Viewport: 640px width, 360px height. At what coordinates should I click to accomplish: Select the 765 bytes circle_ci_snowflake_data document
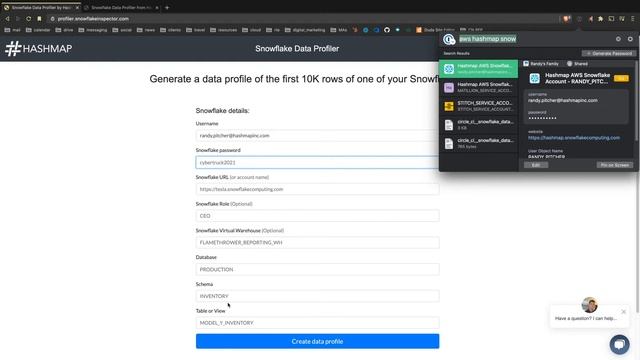point(478,144)
